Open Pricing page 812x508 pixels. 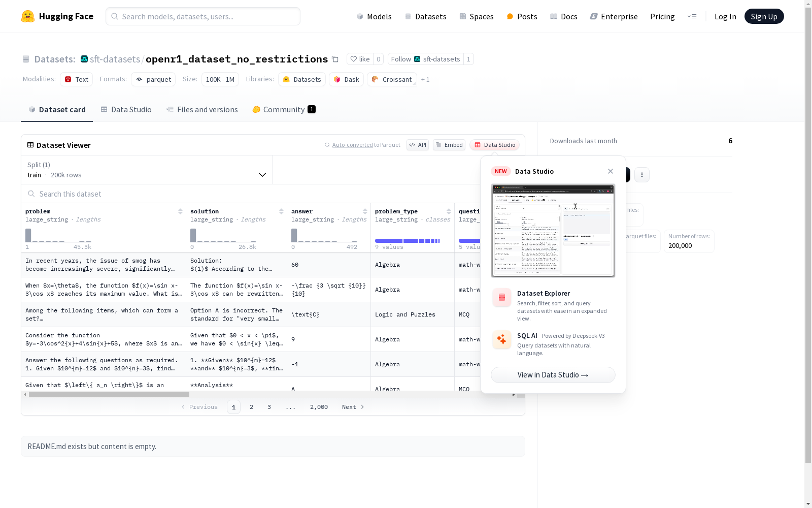(662, 16)
